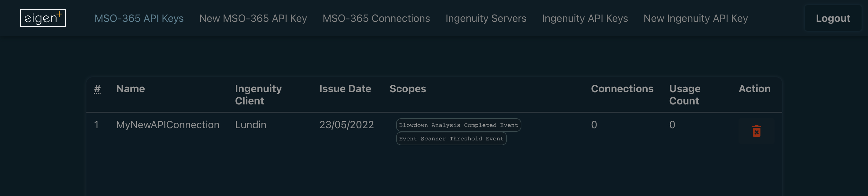This screenshot has width=868, height=196.
Task: Click the Connections column header
Action: (x=622, y=89)
